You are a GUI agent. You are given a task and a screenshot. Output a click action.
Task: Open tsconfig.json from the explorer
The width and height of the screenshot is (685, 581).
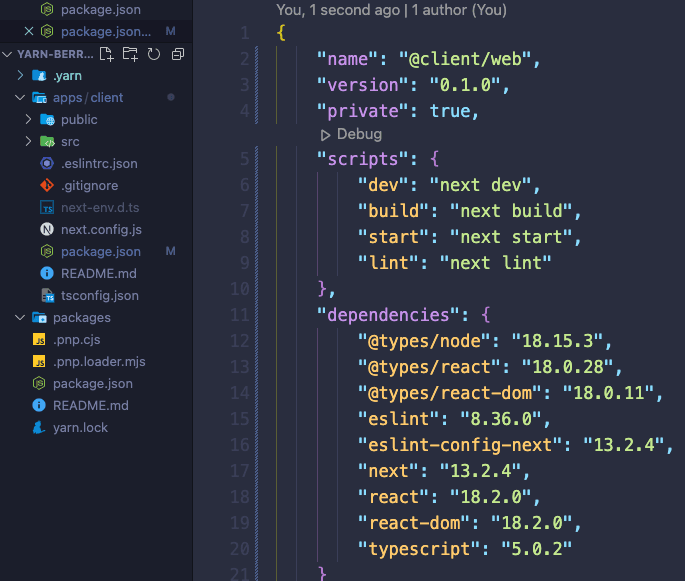pyautogui.click(x=99, y=295)
